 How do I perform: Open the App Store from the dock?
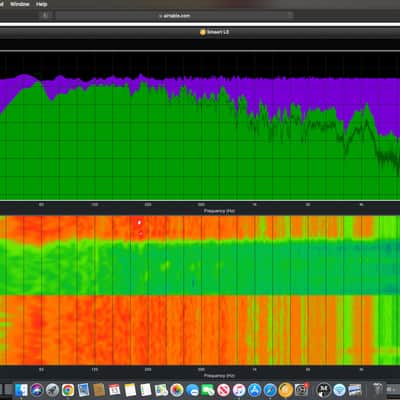tap(254, 390)
